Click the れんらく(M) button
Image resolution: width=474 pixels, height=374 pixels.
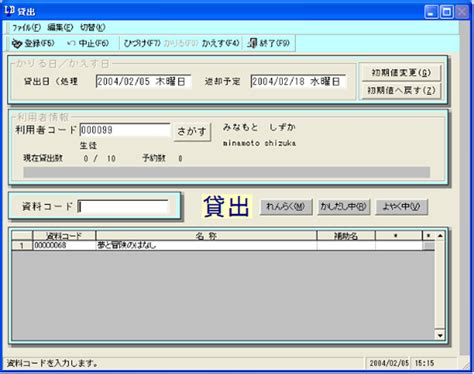[x=286, y=207]
